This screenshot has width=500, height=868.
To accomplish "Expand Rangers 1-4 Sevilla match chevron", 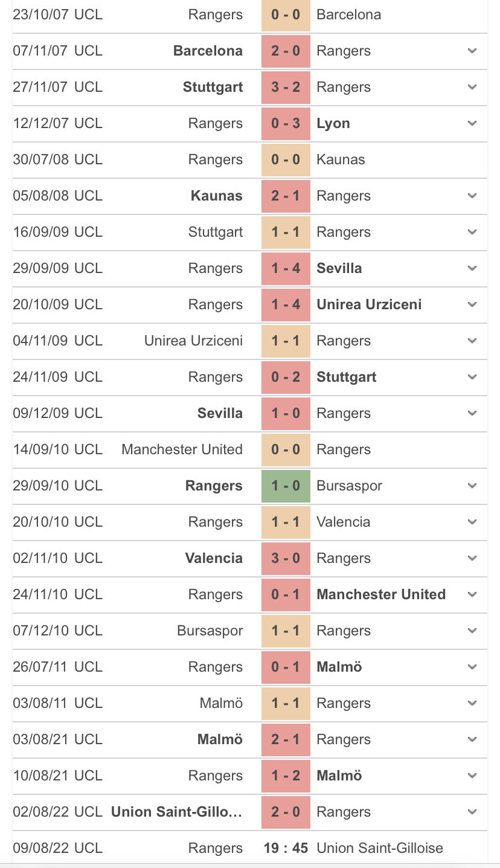I will point(472,269).
